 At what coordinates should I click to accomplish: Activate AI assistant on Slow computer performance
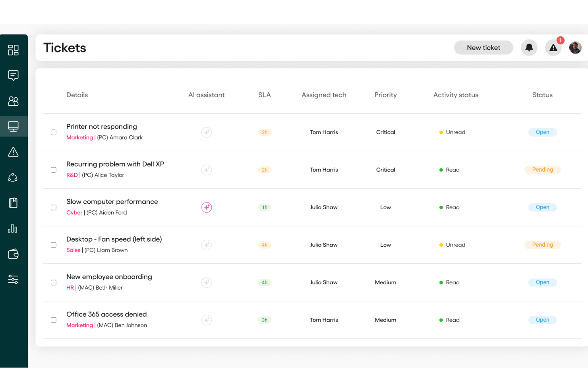(x=206, y=207)
